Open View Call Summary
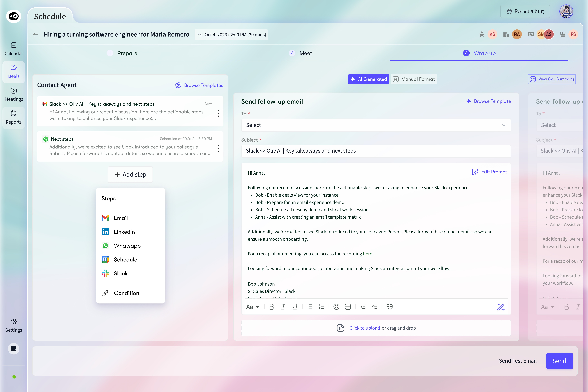Image resolution: width=588 pixels, height=392 pixels. (x=552, y=79)
